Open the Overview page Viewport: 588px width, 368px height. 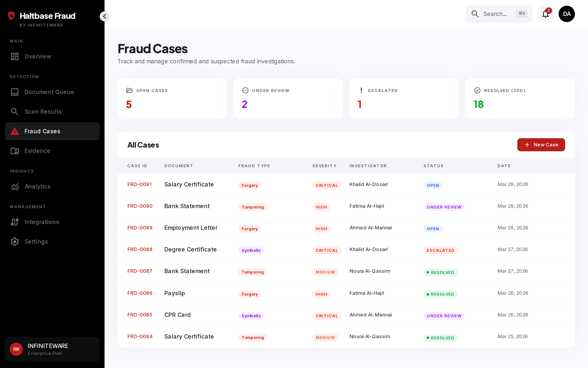tap(52, 56)
